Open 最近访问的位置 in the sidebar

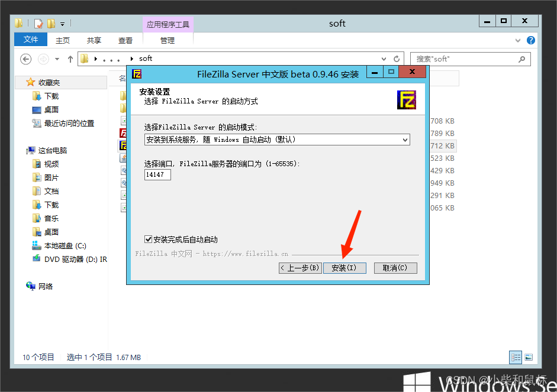coord(69,123)
